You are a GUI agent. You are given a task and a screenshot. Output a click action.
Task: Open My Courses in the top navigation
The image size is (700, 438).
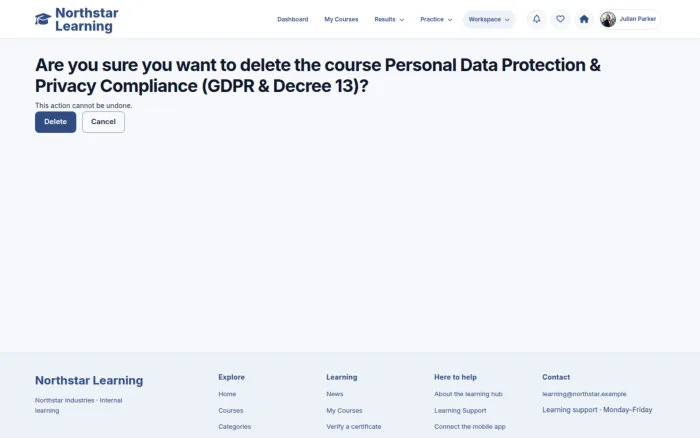[341, 19]
